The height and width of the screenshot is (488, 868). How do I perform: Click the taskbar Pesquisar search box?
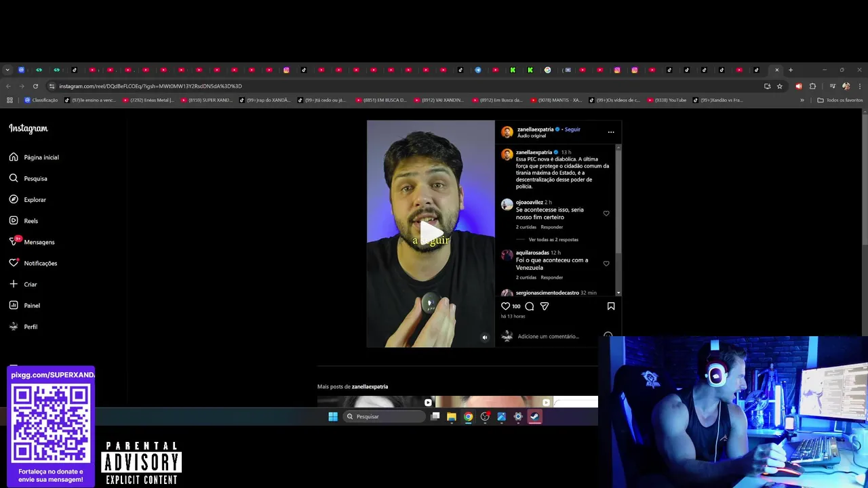(384, 417)
